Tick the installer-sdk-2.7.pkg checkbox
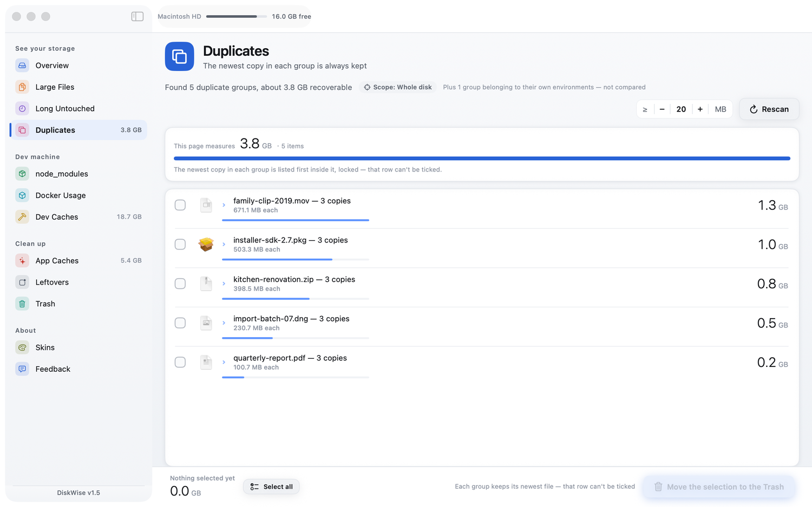This screenshot has height=507, width=812. pyautogui.click(x=180, y=245)
